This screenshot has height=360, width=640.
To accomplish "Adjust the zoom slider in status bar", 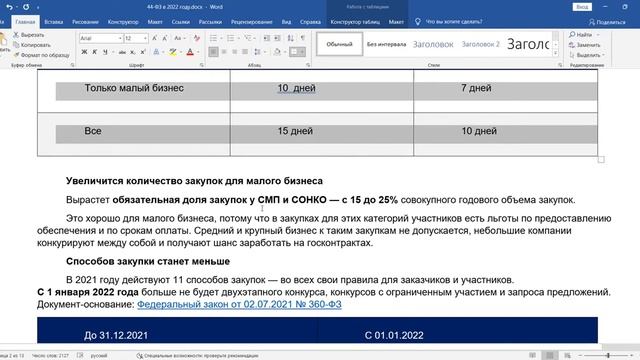I will [x=608, y=356].
